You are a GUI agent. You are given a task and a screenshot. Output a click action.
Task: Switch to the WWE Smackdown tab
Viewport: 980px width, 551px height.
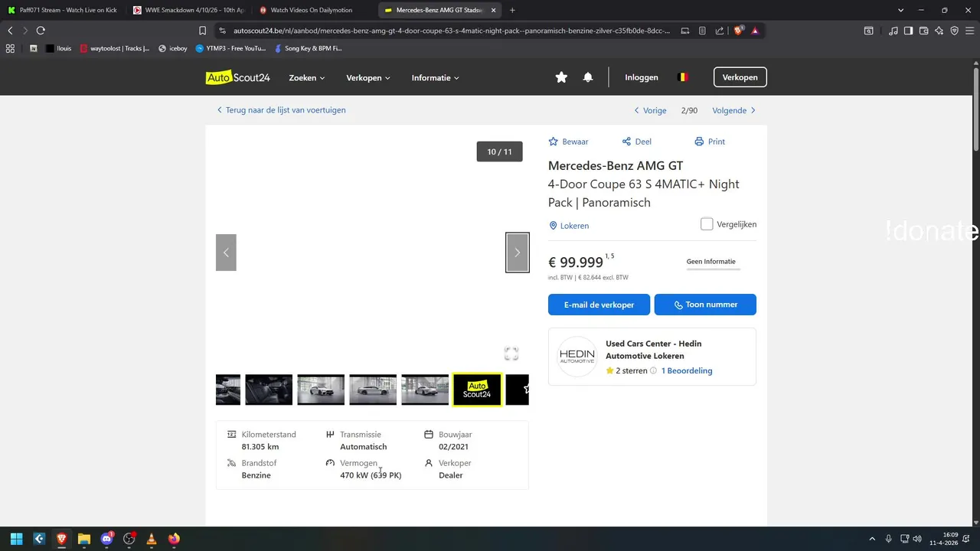pyautogui.click(x=188, y=10)
